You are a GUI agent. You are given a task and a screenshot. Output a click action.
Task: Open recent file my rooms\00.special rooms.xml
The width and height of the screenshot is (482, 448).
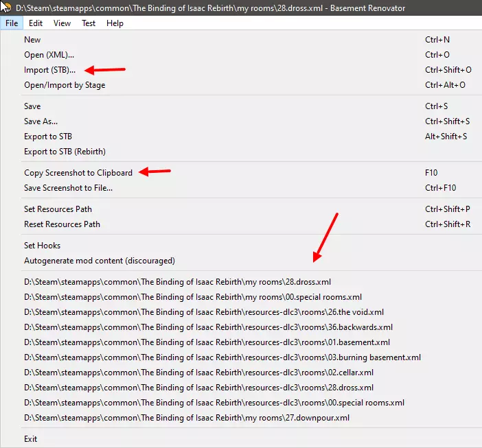(241, 296)
